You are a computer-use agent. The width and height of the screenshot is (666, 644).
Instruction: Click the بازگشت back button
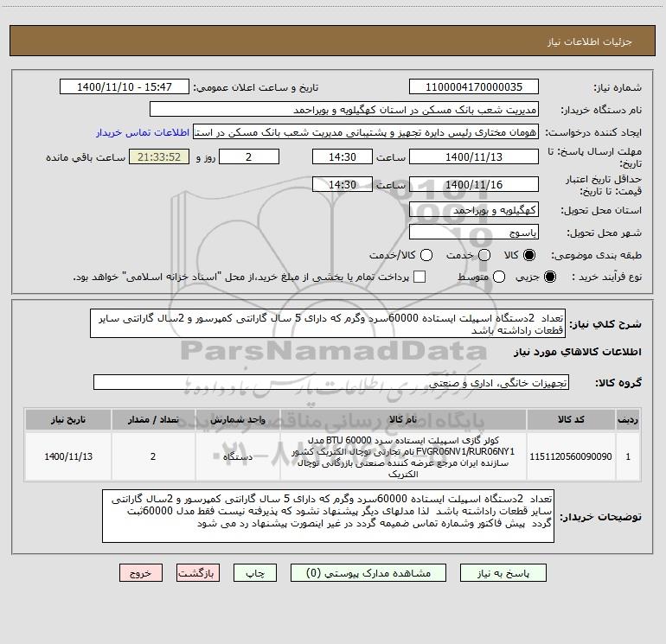(198, 573)
